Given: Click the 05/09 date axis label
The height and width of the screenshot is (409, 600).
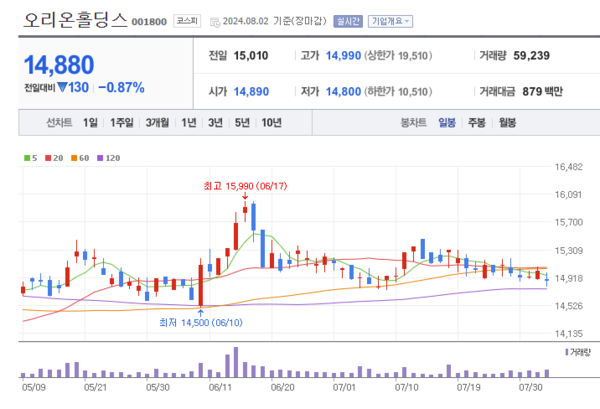Looking at the screenshot, I should (x=34, y=388).
